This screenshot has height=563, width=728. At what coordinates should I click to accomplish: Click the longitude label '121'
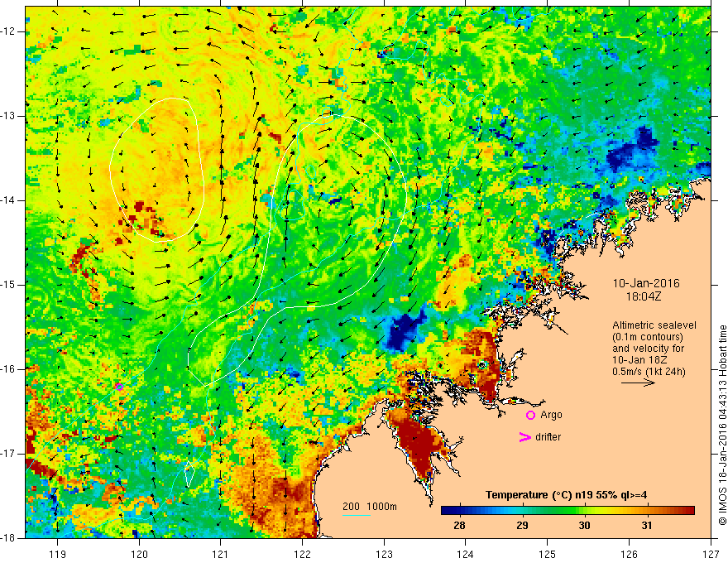(x=221, y=554)
